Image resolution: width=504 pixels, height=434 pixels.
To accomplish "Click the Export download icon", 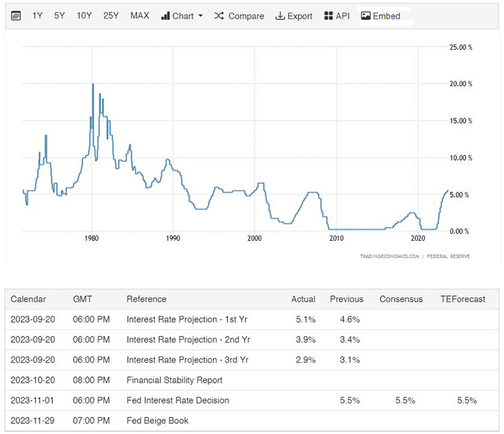I will [x=281, y=16].
